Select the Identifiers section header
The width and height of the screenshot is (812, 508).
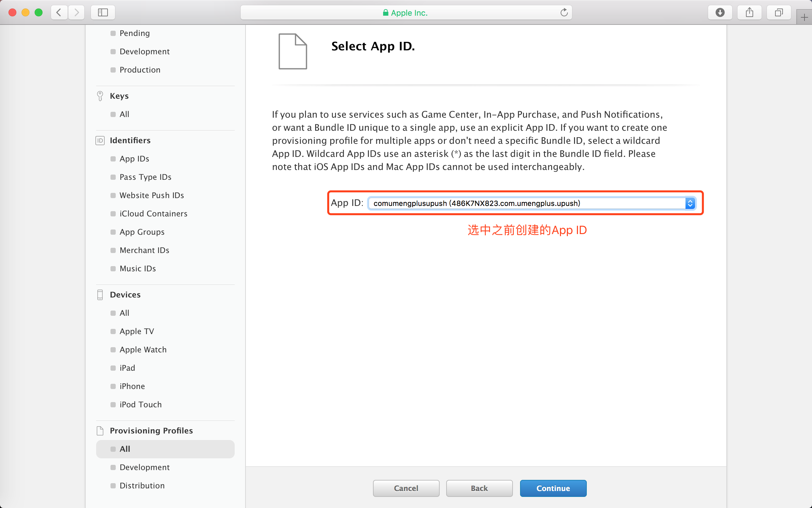130,141
